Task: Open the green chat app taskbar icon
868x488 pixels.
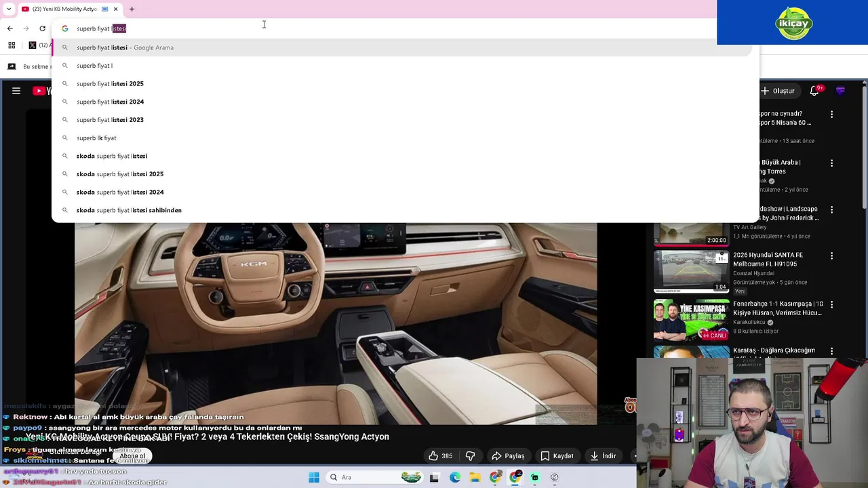Action: pos(535,477)
